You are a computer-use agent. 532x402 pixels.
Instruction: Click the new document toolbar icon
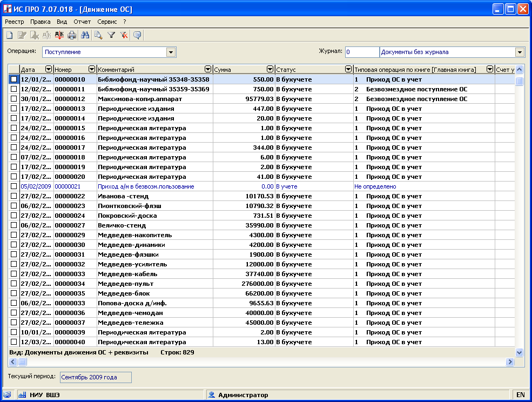coord(9,35)
